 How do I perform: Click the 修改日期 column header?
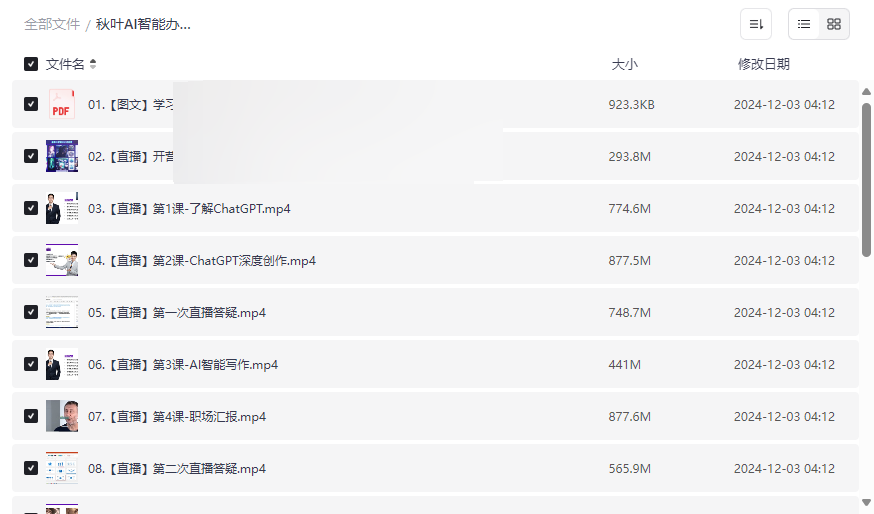[x=763, y=64]
